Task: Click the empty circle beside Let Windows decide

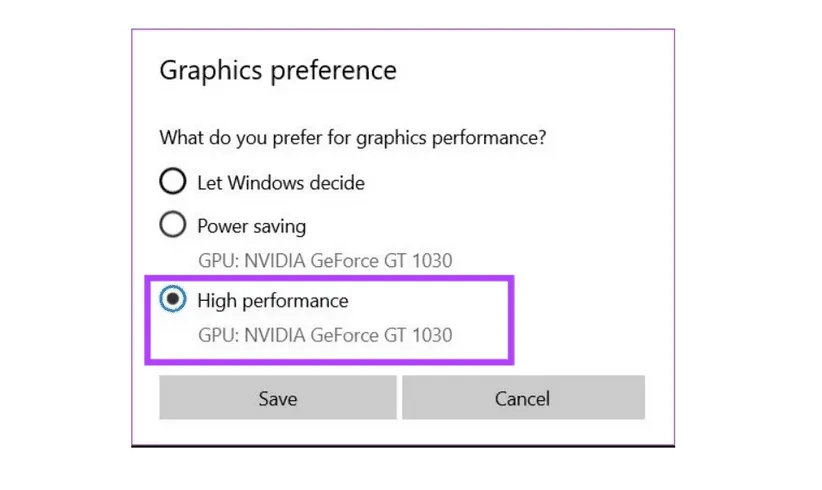Action: coord(173,181)
